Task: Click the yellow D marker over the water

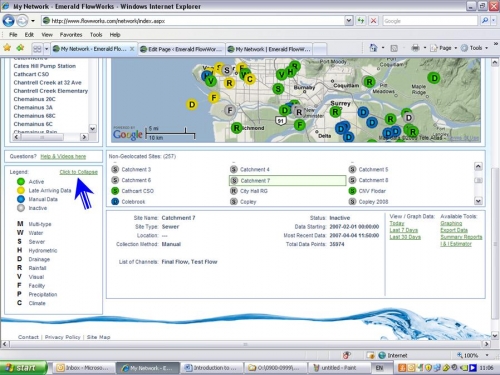Action: click(x=192, y=105)
